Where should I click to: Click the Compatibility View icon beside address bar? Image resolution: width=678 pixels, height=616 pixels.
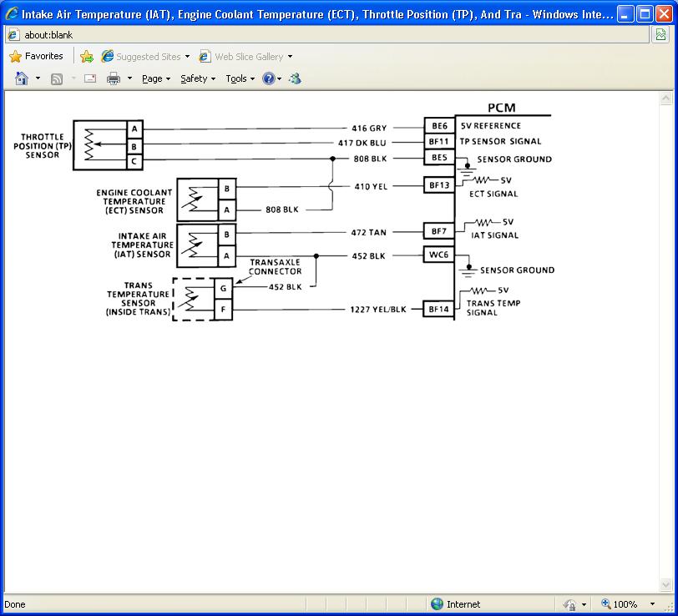click(660, 35)
